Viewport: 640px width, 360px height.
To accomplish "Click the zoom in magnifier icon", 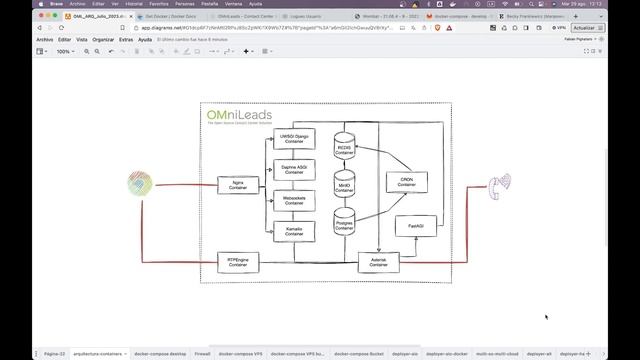I will coord(87,51).
